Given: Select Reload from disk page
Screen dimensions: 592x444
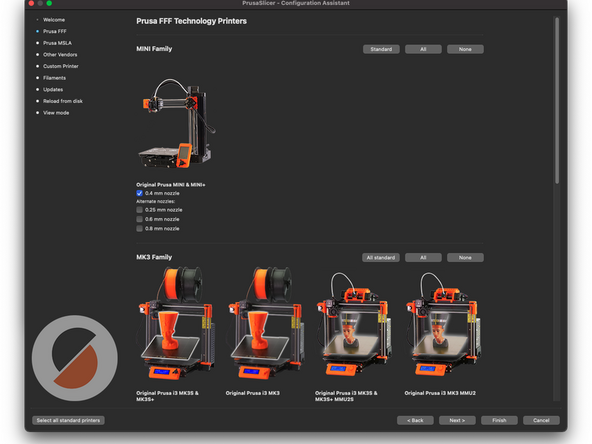Looking at the screenshot, I should [63, 101].
